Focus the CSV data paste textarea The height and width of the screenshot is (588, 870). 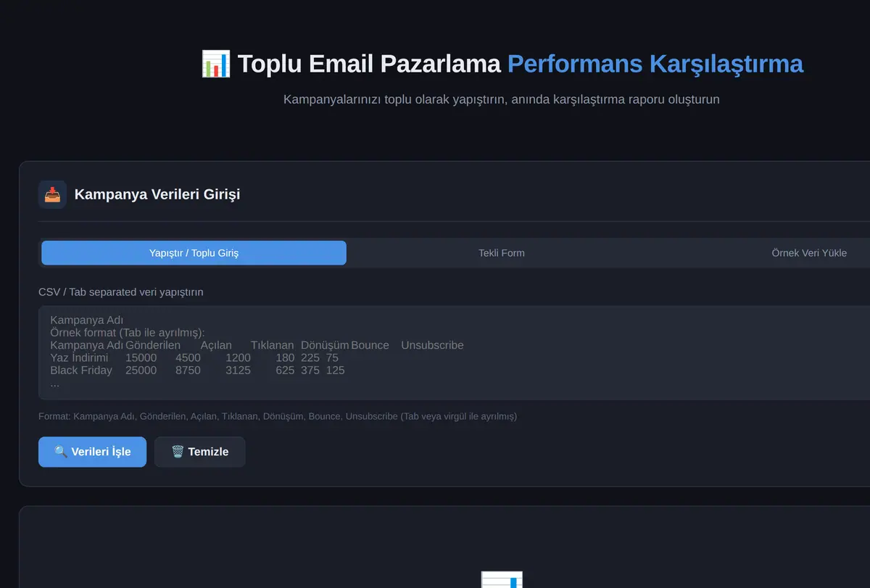tap(454, 352)
